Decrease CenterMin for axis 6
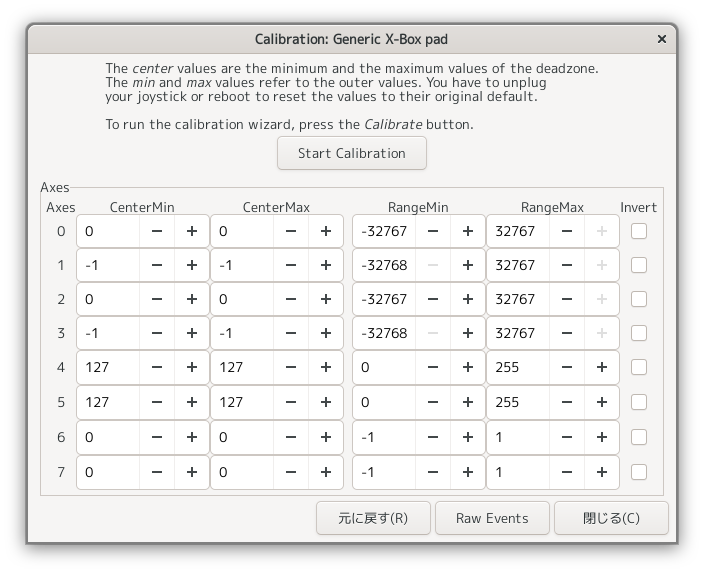The height and width of the screenshot is (573, 704). pos(157,437)
